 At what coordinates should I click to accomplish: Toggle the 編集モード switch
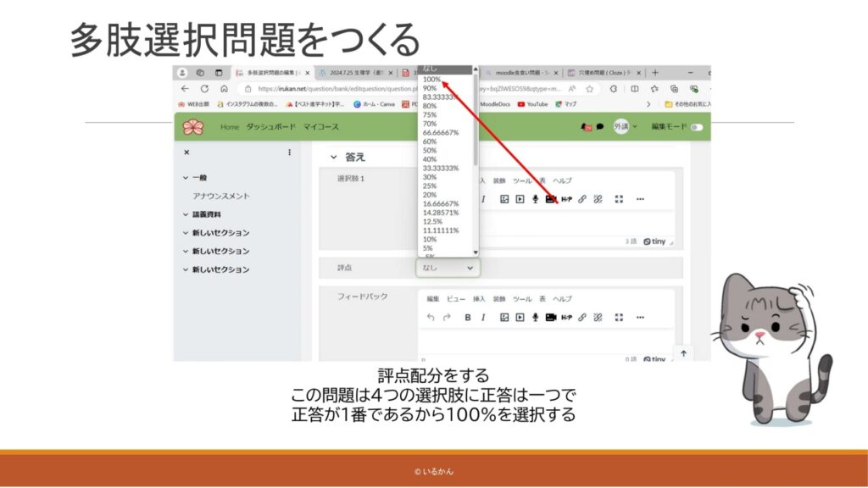click(x=697, y=127)
